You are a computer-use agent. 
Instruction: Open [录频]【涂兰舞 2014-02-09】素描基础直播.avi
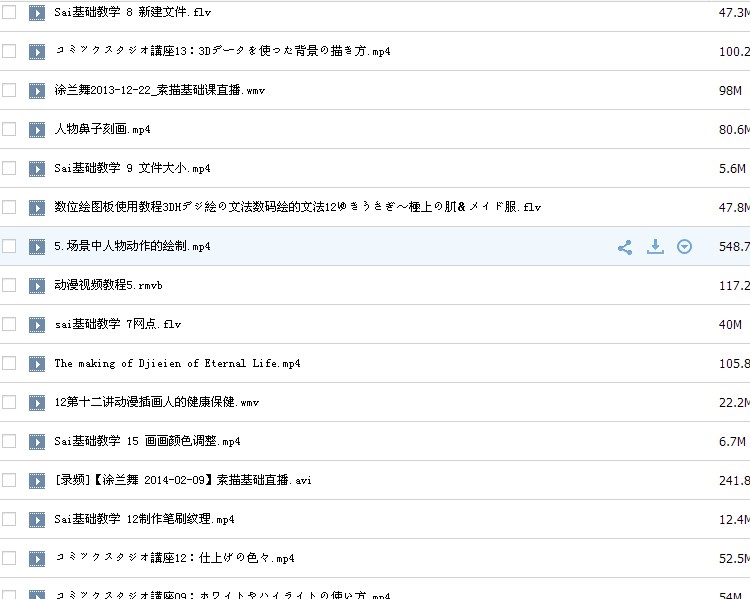coord(183,480)
